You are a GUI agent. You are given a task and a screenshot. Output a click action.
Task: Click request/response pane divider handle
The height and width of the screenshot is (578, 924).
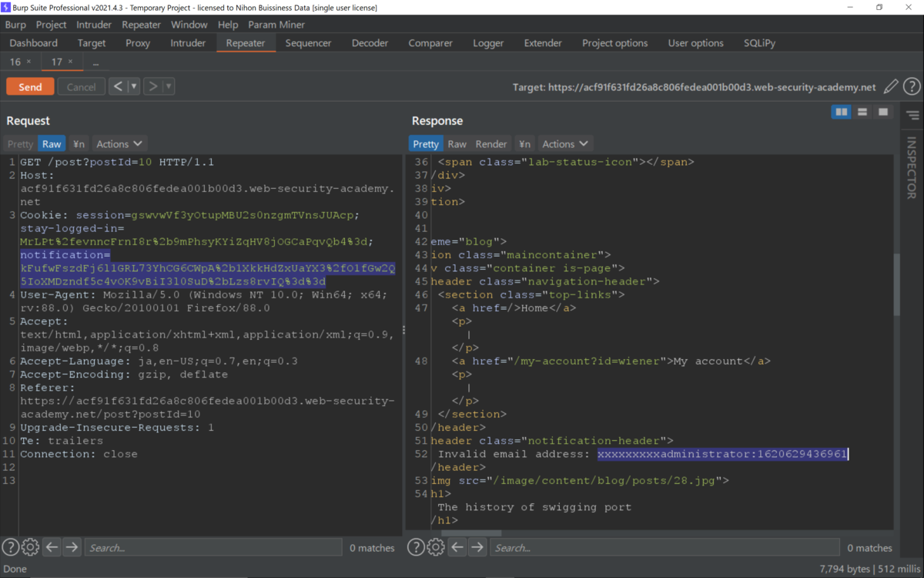click(x=403, y=330)
